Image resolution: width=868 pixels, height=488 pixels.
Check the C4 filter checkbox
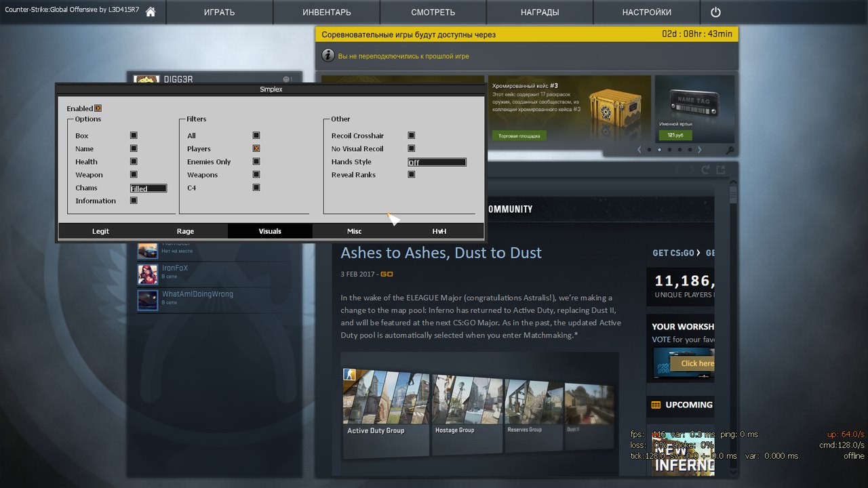pos(256,188)
